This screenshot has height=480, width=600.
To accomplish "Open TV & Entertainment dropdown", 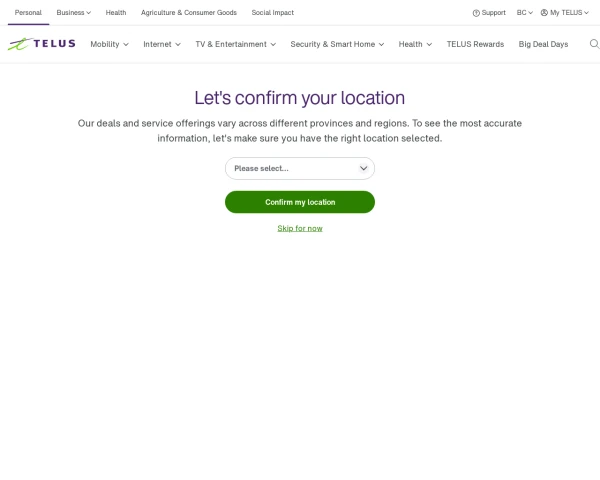I will 235,44.
